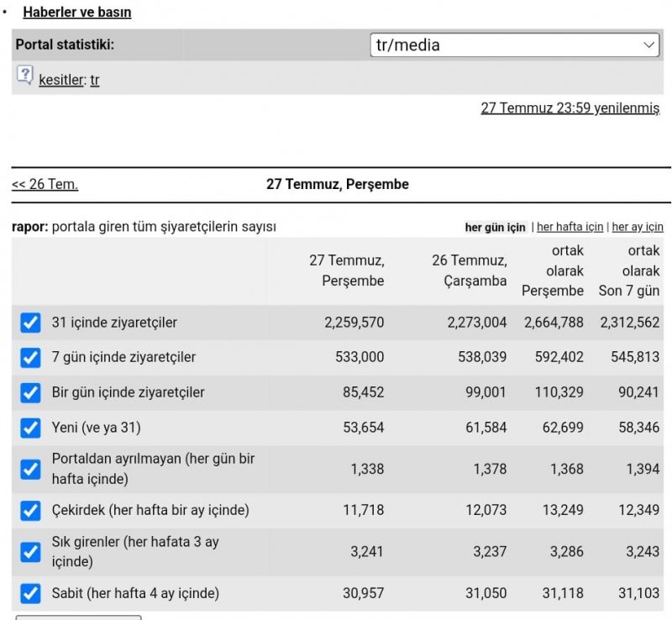
Task: Toggle the Yeni (ve ya 31) checkbox
Action: [30, 428]
